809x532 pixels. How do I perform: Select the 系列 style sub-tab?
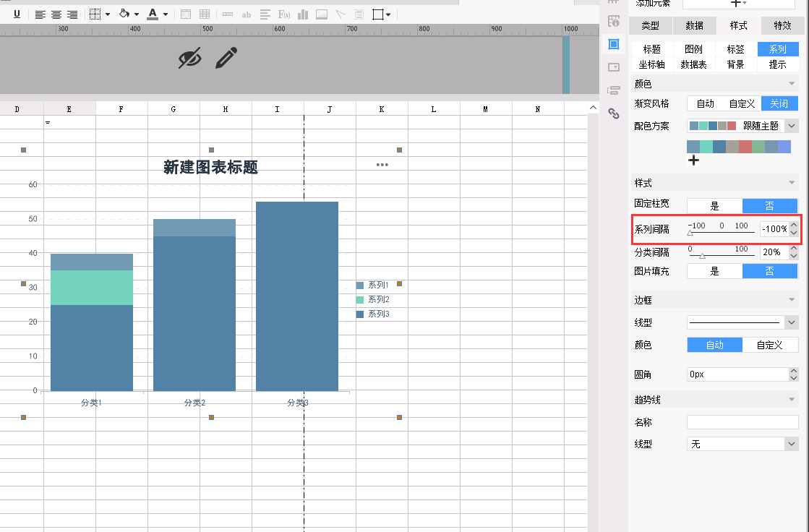coord(777,49)
